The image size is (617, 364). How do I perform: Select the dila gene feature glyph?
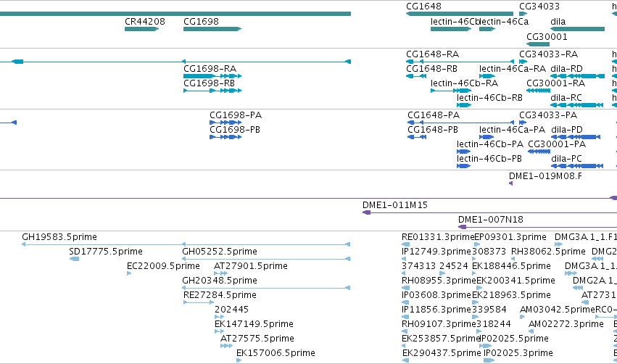click(577, 29)
